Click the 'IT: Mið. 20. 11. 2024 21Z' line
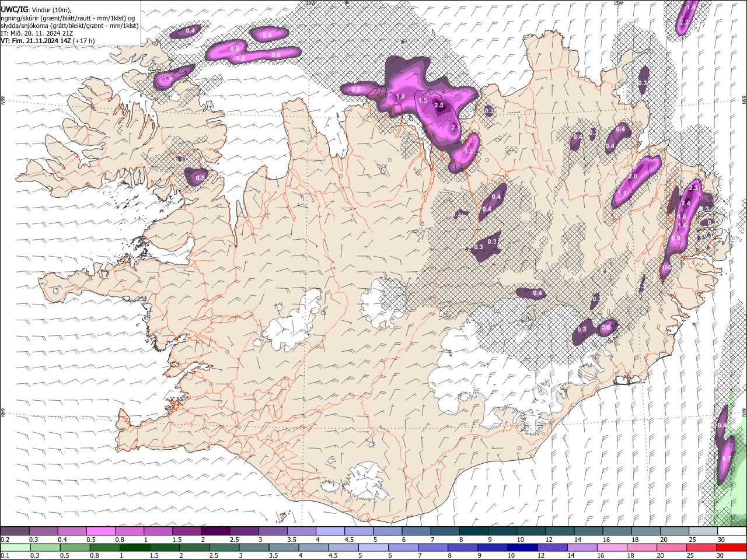The width and height of the screenshot is (747, 560). point(37,33)
